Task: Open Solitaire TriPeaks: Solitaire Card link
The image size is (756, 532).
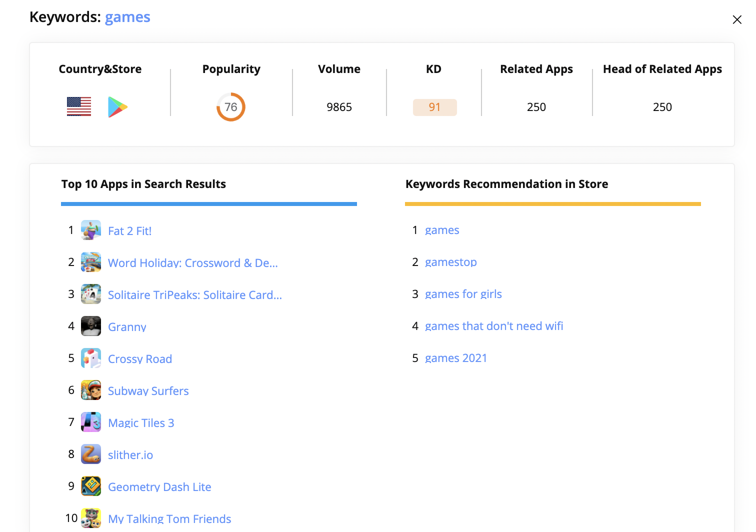Action: coord(195,295)
